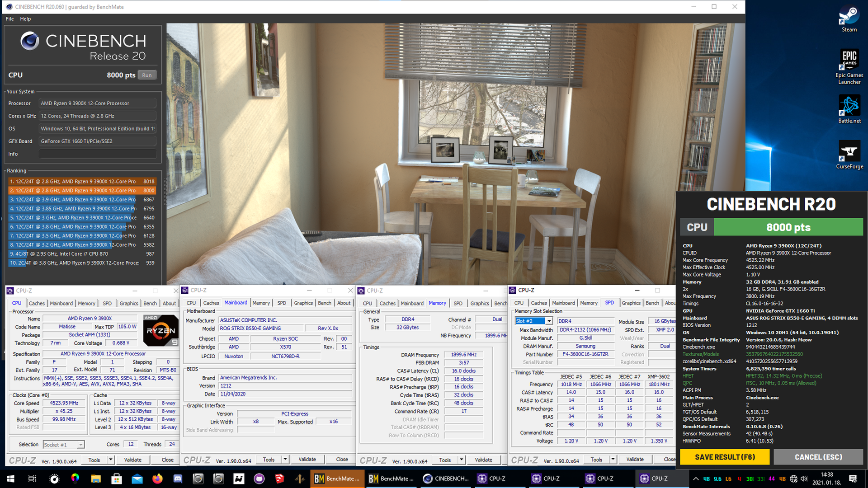Open the Action Center notification icon
The width and height of the screenshot is (868, 488).
[x=853, y=479]
